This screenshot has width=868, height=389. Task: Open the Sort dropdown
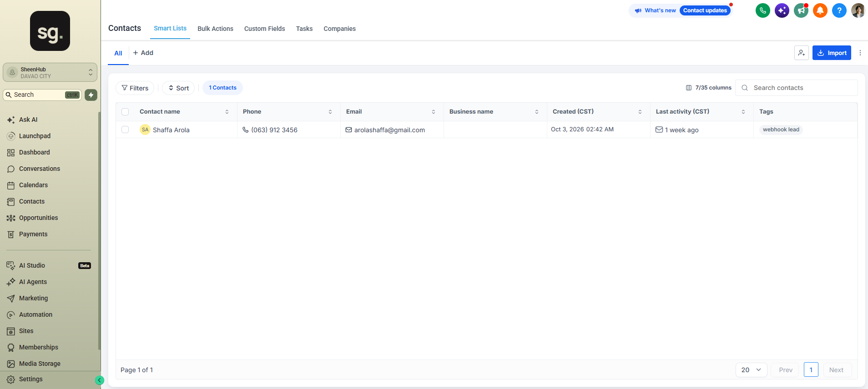[x=178, y=88]
